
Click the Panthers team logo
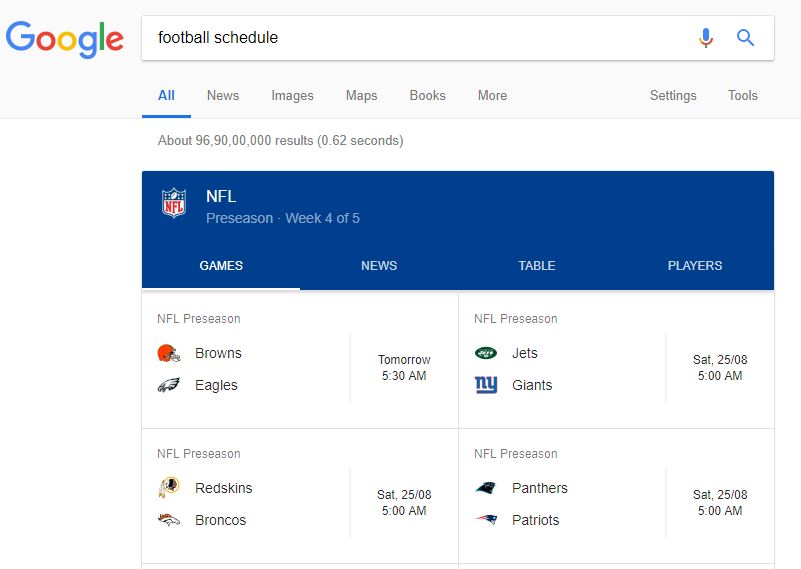(x=486, y=488)
